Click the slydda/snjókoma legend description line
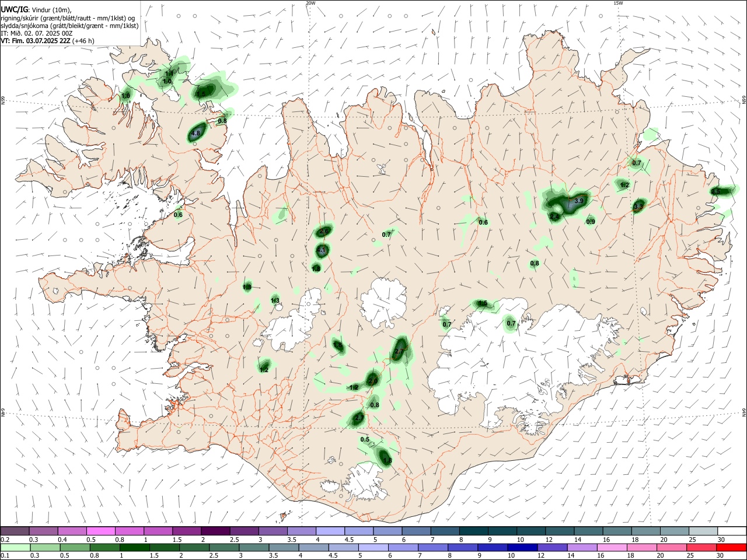 (69, 26)
